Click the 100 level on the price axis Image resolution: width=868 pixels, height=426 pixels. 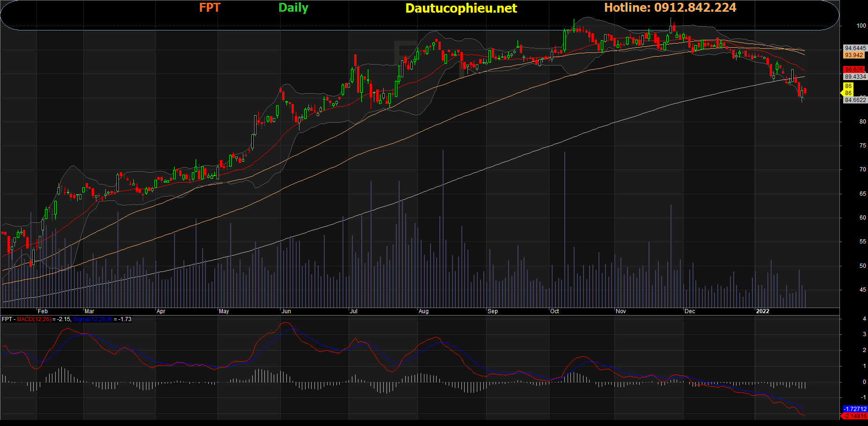pos(861,26)
